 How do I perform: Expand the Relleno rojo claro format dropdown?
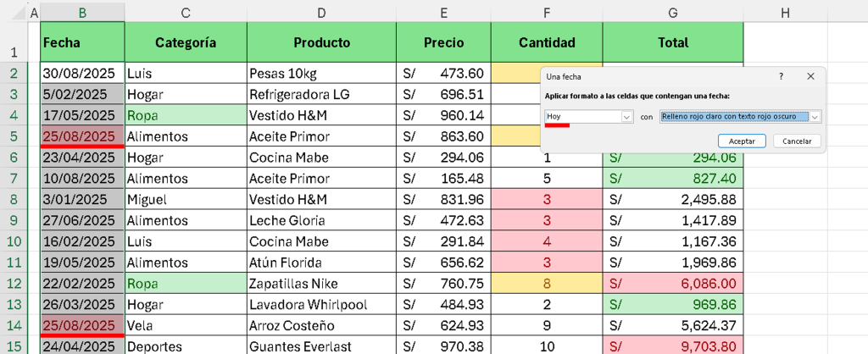pyautogui.click(x=815, y=117)
